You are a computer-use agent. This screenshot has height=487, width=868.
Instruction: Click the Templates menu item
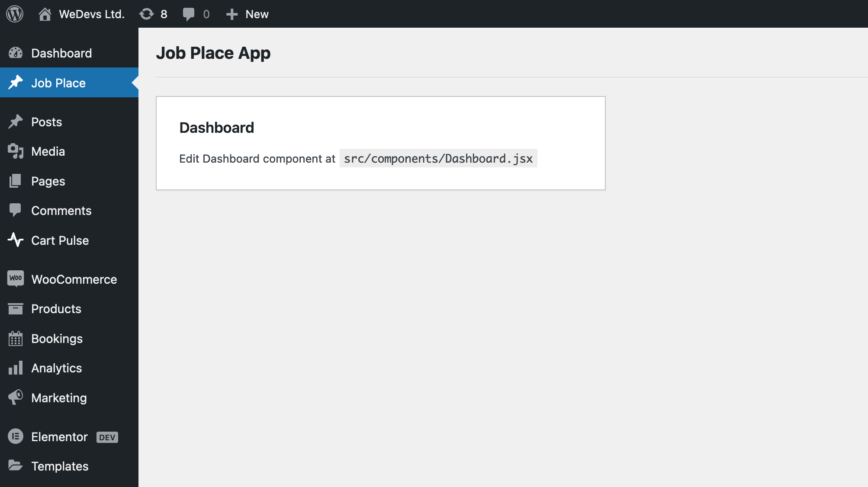[60, 466]
